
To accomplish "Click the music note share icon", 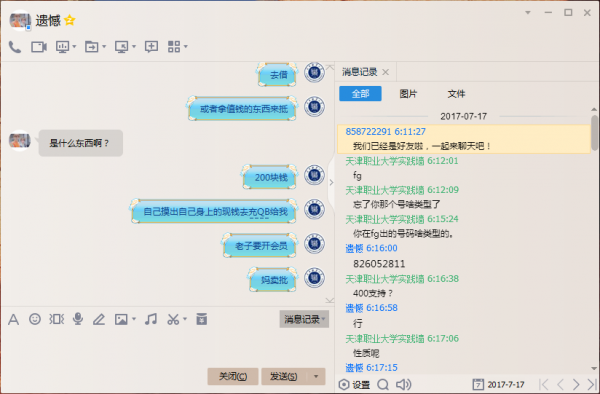I will 151,319.
